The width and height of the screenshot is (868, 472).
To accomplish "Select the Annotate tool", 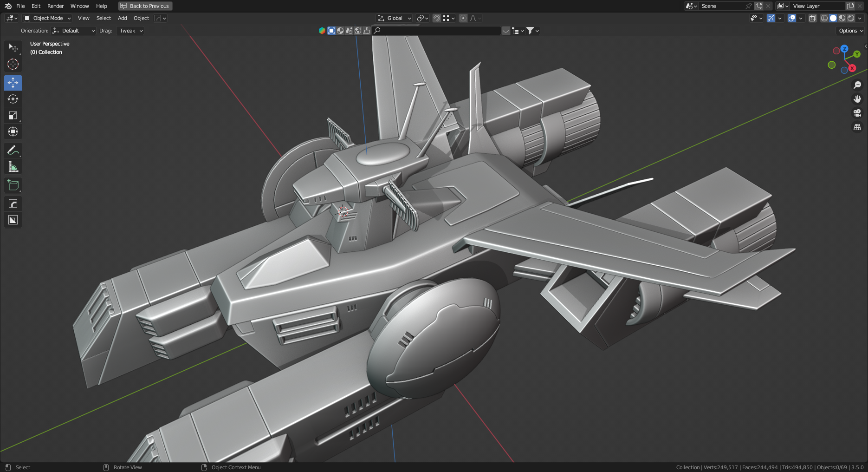I will coord(13,150).
